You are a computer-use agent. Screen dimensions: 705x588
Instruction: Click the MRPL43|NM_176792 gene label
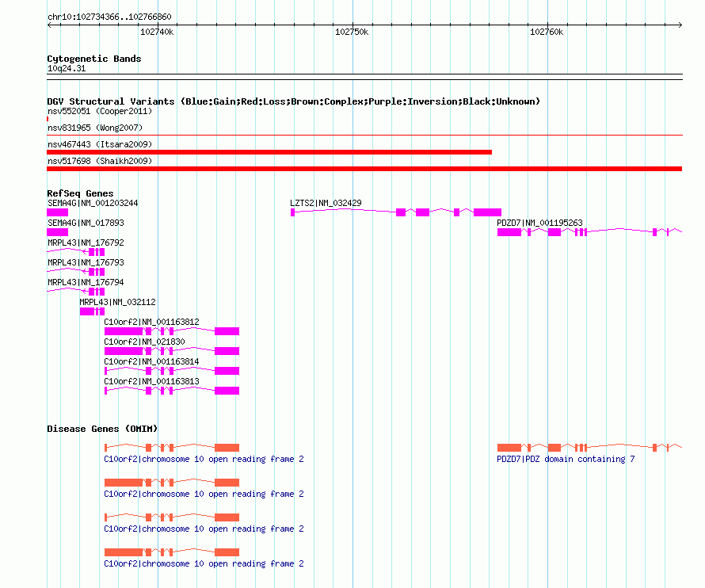tap(86, 242)
